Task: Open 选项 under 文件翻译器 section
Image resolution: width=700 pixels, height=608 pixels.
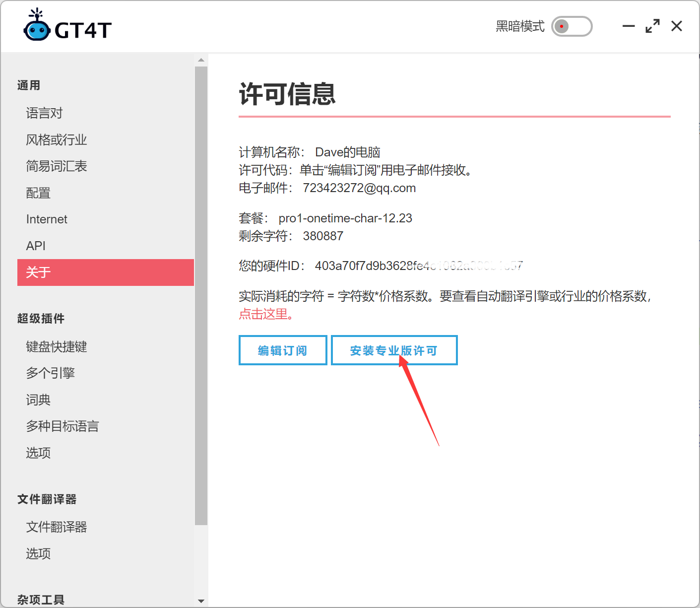Action: (106, 554)
